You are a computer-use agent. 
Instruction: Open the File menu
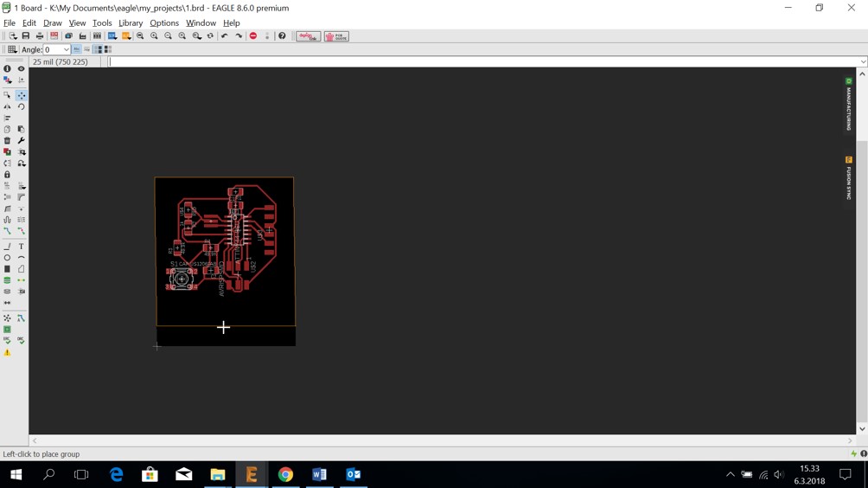coord(10,22)
